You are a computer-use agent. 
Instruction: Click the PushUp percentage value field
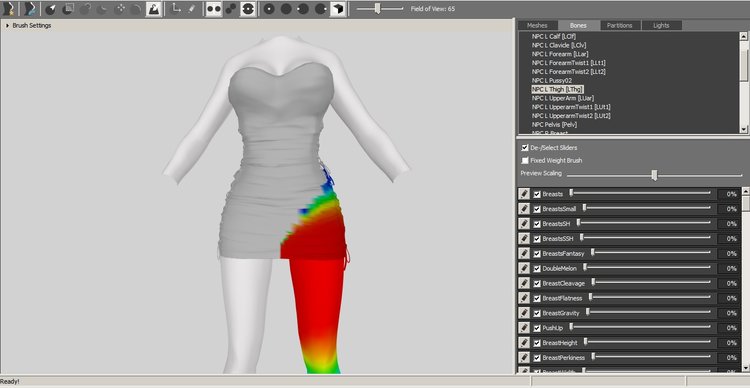pos(729,328)
